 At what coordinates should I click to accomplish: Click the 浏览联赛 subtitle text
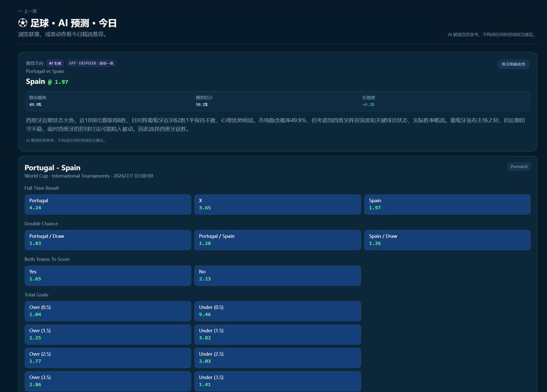(62, 34)
